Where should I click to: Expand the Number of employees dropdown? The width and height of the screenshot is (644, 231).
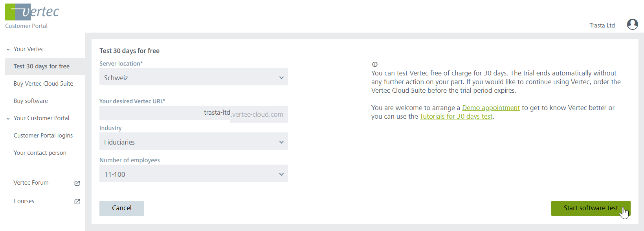[193, 174]
